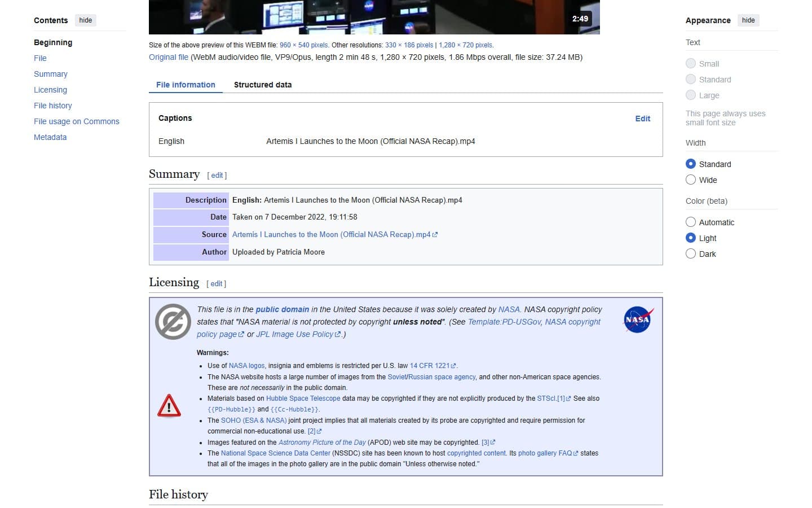Select the Wide width option
812x508 pixels.
pyautogui.click(x=691, y=179)
